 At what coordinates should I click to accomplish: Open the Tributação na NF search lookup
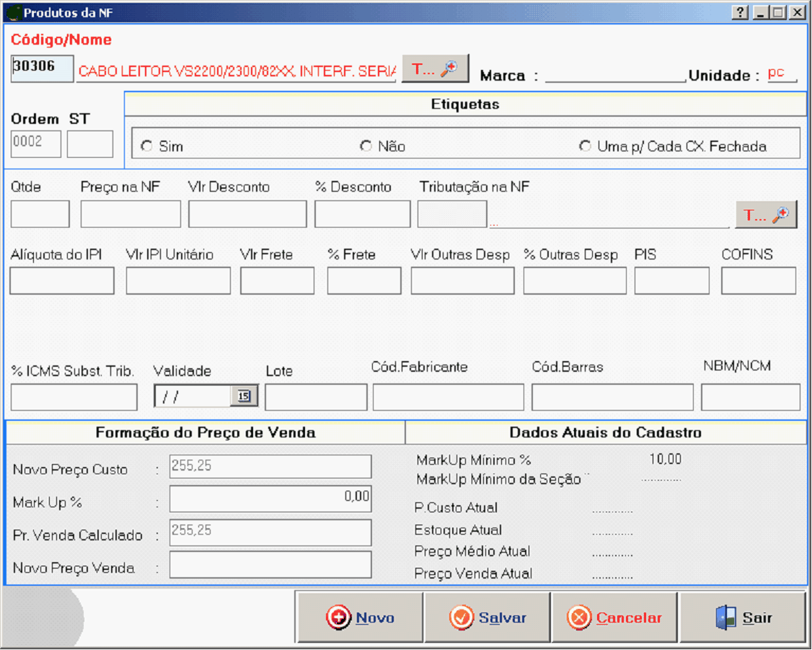766,215
